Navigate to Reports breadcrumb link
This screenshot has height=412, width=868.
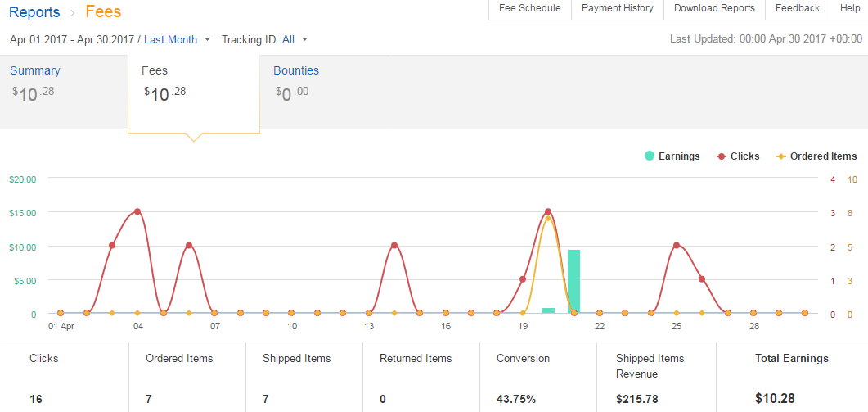pos(34,12)
